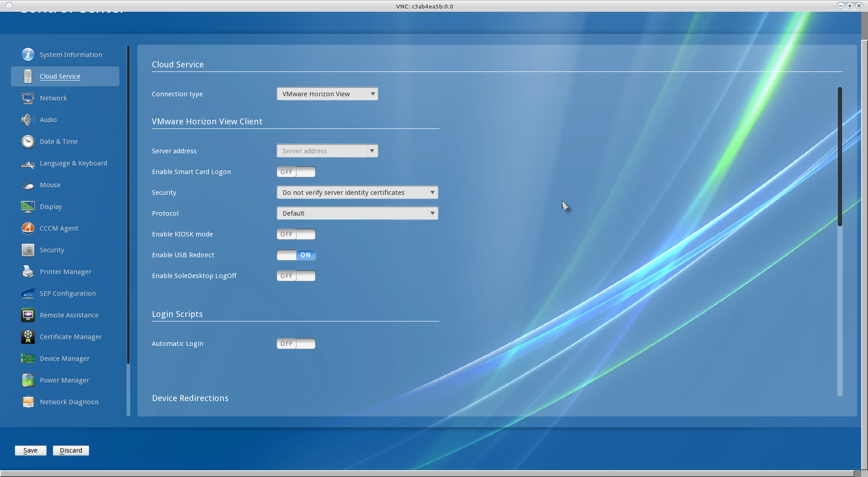Click the Device Manager icon
Screen dimensions: 868x477
click(x=28, y=359)
